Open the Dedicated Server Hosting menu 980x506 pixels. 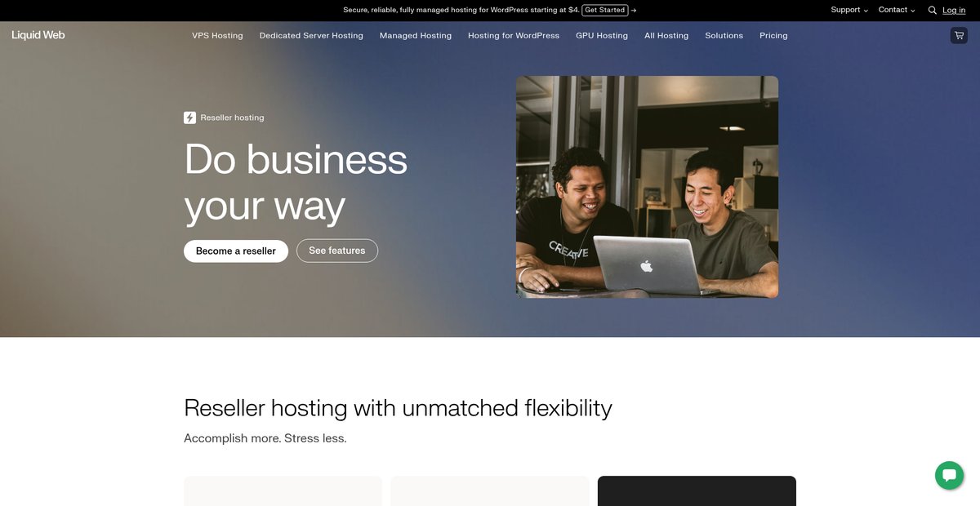[311, 36]
